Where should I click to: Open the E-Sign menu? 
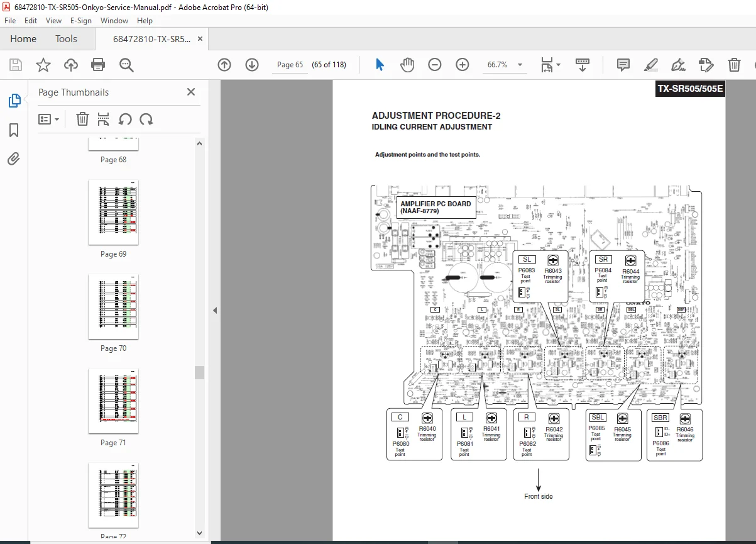(x=81, y=21)
